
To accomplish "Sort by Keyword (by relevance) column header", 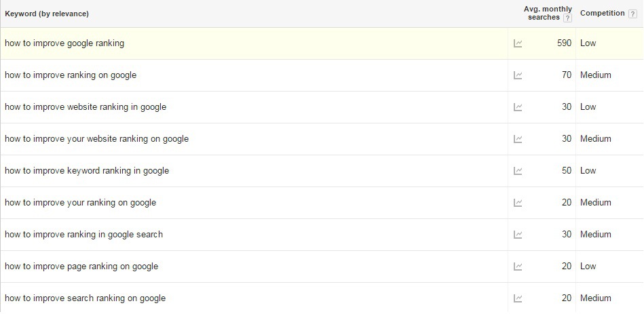I will click(x=47, y=14).
